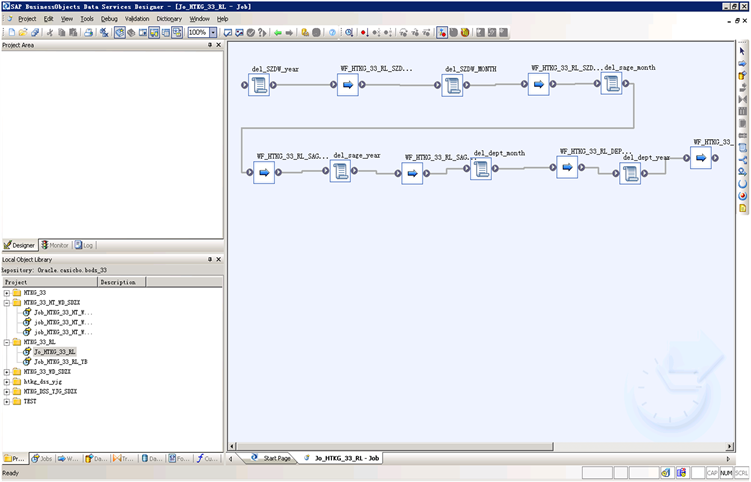The height and width of the screenshot is (482, 751).
Task: Open the Dictionary menu
Action: [x=169, y=19]
